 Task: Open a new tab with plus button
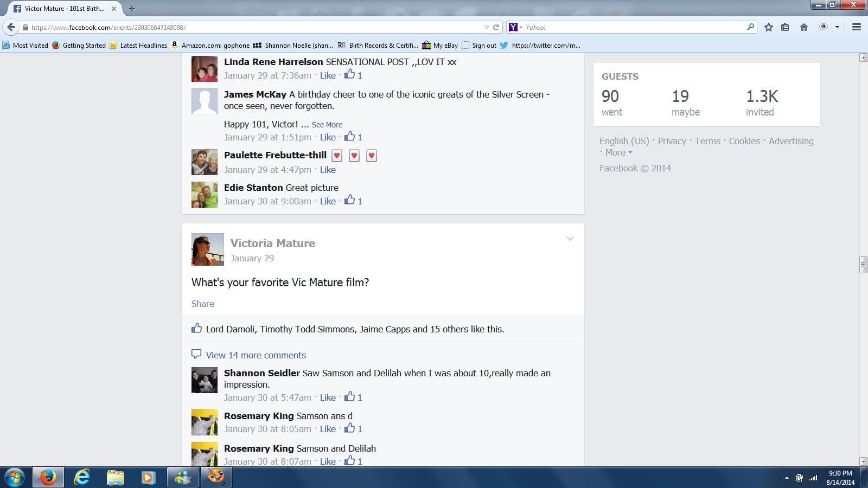coord(132,8)
